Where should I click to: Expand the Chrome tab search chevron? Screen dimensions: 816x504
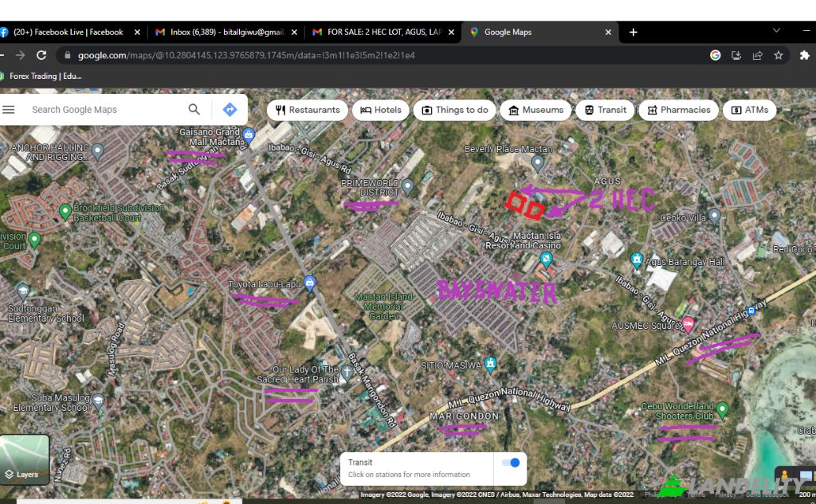776,31
